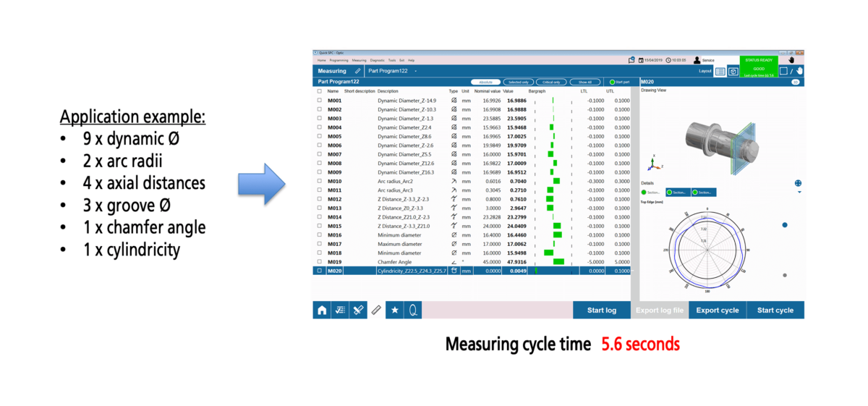Click the Export log file button

pos(659,310)
